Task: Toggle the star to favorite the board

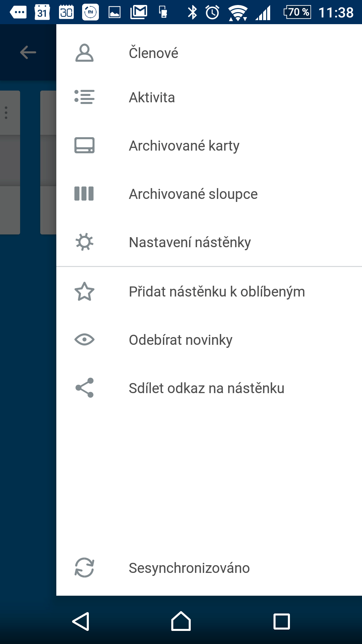Action: click(84, 291)
